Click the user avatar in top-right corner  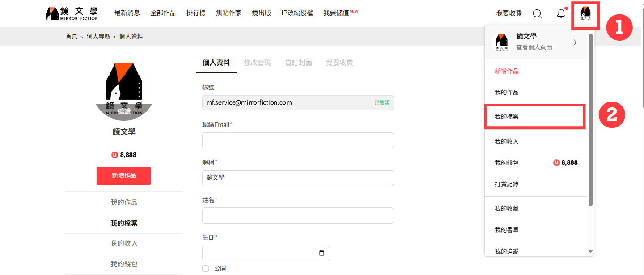585,14
